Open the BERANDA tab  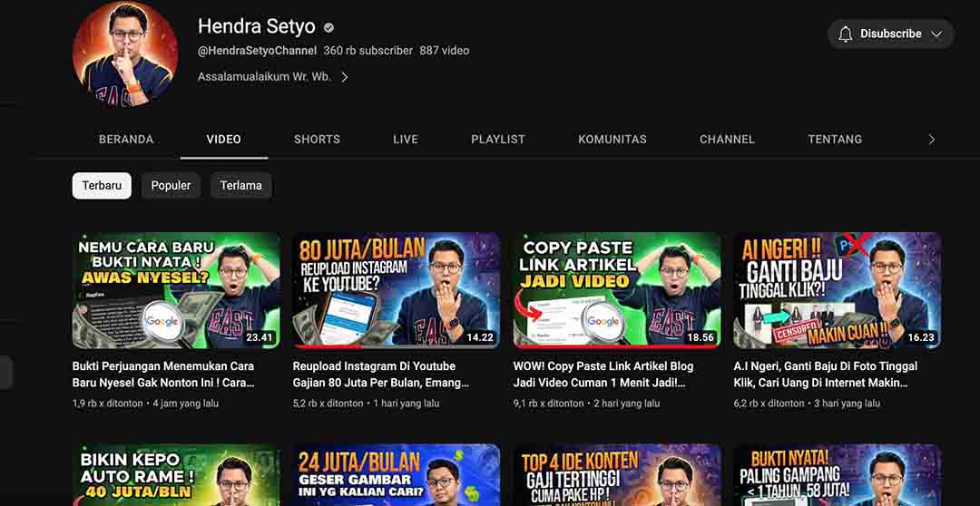point(126,140)
